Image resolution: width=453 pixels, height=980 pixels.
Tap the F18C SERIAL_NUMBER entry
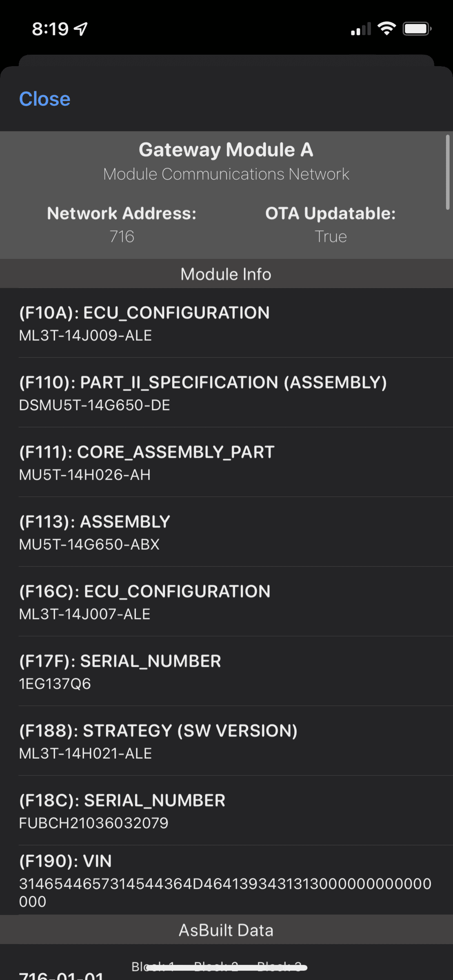click(226, 811)
